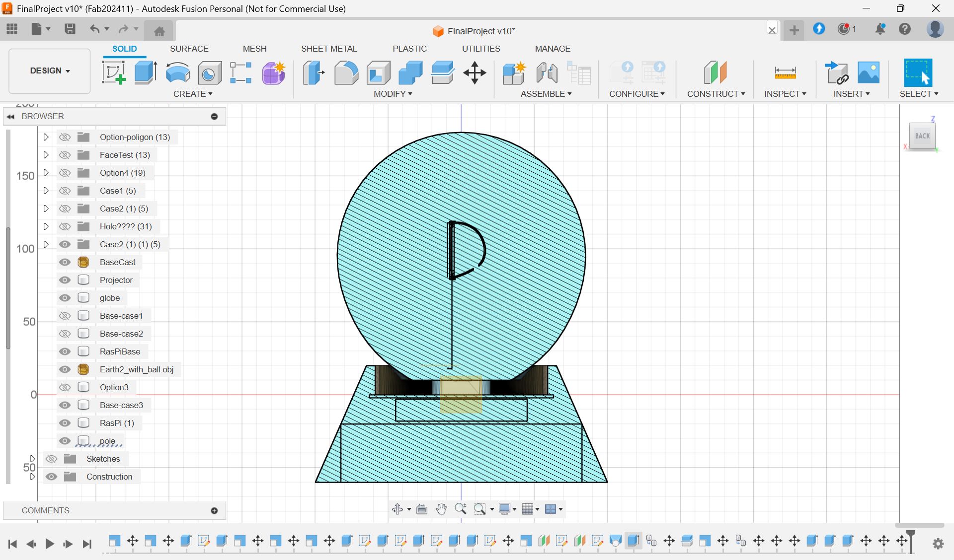The width and height of the screenshot is (954, 560).
Task: Select the Offset Face tool icon
Action: [x=442, y=72]
